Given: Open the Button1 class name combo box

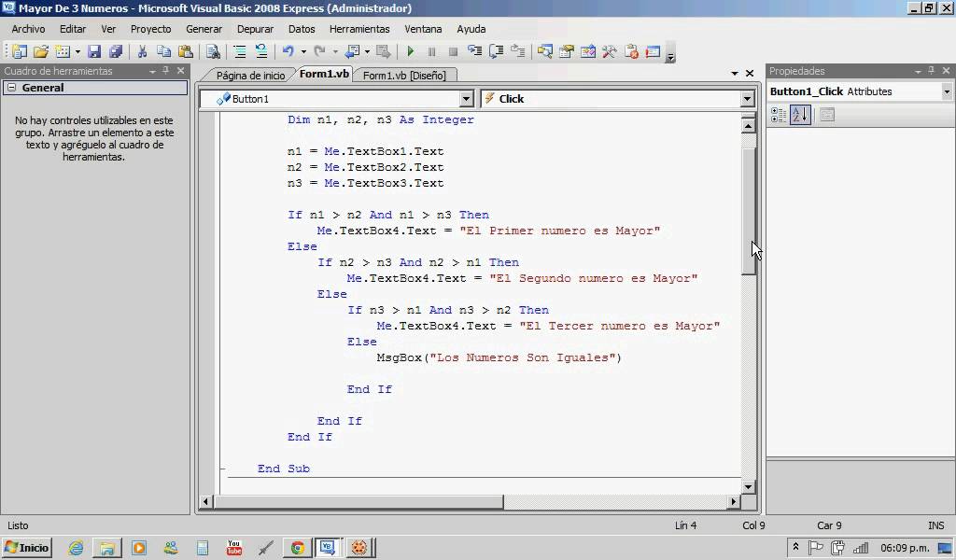Looking at the screenshot, I should [x=336, y=99].
